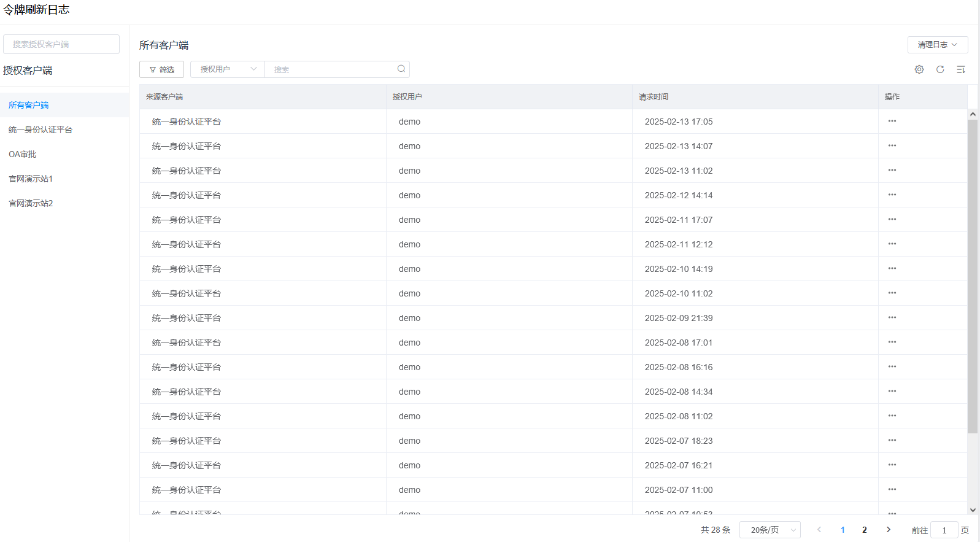Open actions menu for 2025-02-13 17:05 row
Screen dimensions: 980x542
pyautogui.click(x=892, y=121)
